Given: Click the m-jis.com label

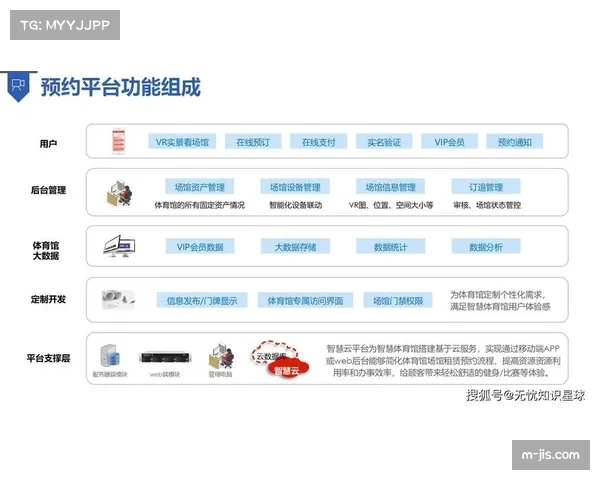Looking at the screenshot, I should 551,455.
